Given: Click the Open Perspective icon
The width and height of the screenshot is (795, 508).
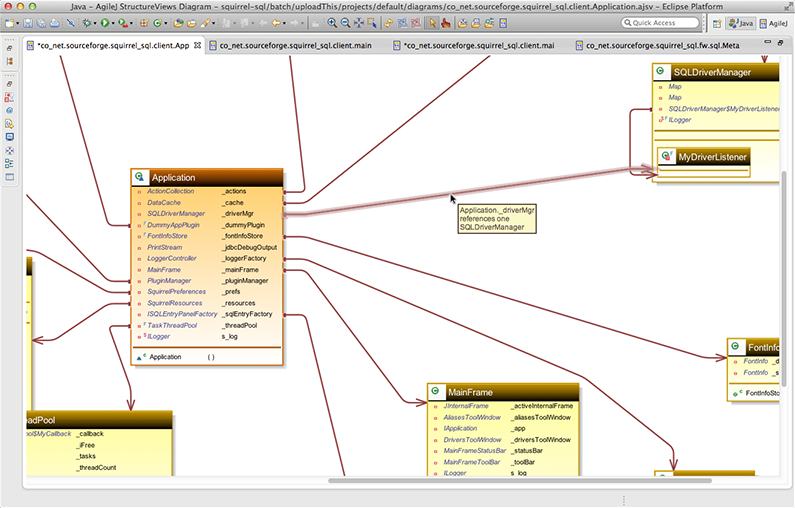Looking at the screenshot, I should point(717,23).
